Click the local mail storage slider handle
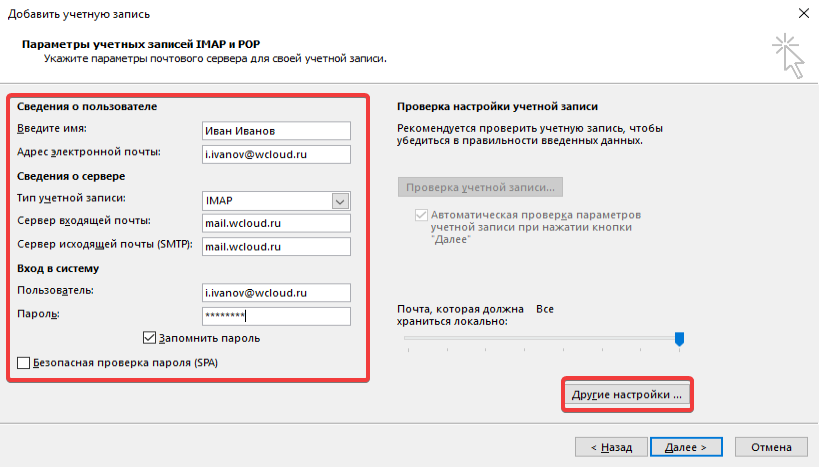The width and height of the screenshot is (819, 467). click(x=679, y=339)
